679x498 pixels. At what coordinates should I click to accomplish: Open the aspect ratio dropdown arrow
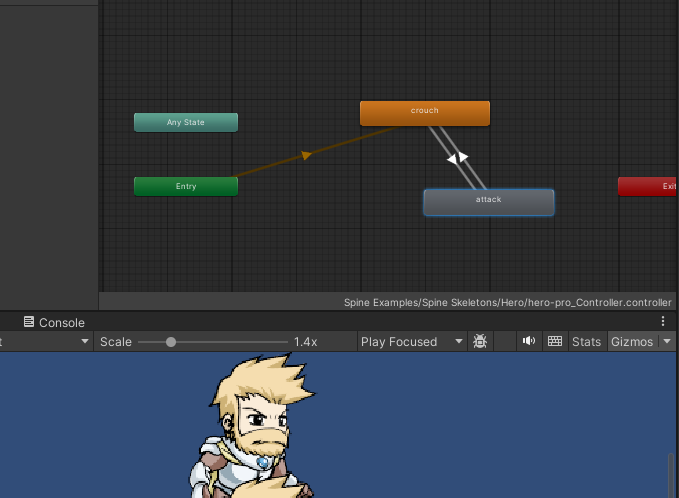tap(85, 342)
